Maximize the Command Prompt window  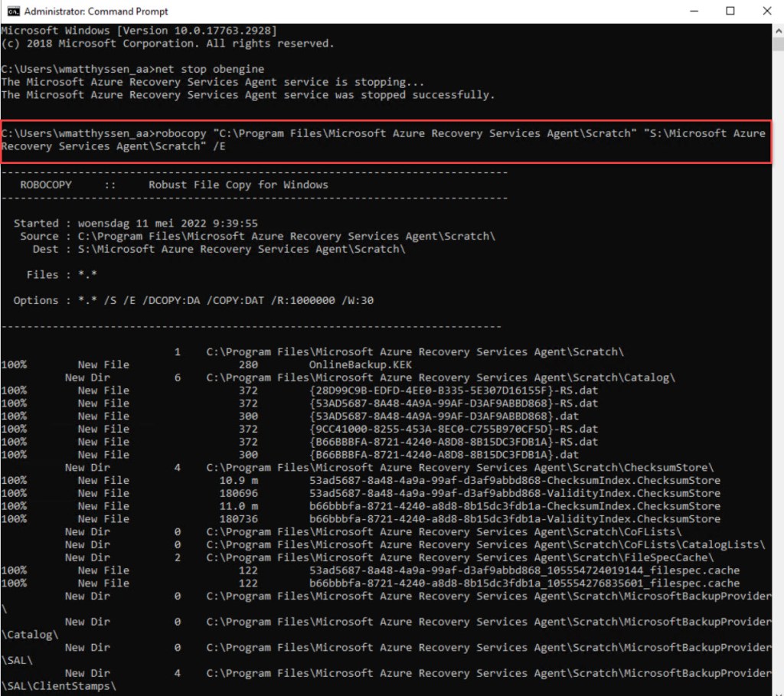(730, 11)
